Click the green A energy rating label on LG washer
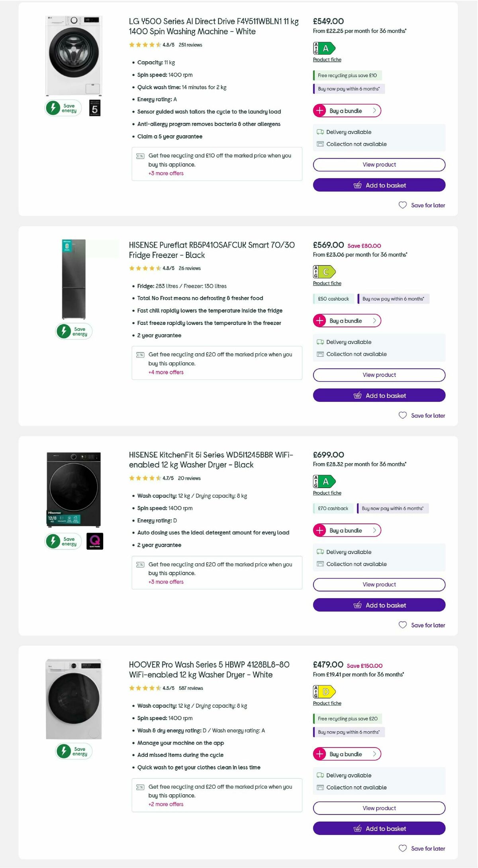 point(324,49)
